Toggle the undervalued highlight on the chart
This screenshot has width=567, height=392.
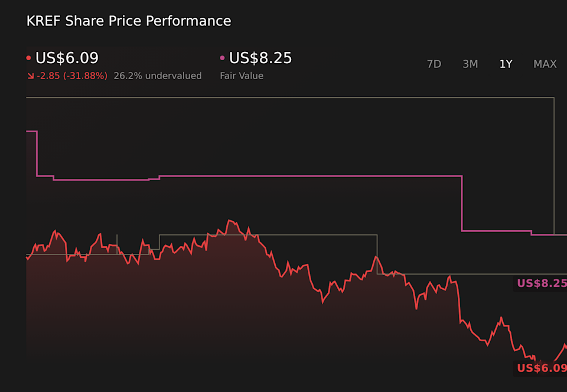pos(158,76)
